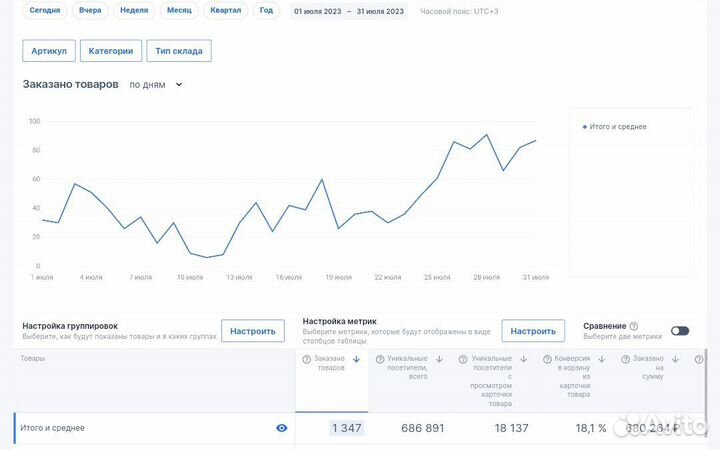The height and width of the screenshot is (450, 720).
Task: Sort by Заказано товаров arrow icon
Action: pyautogui.click(x=356, y=359)
